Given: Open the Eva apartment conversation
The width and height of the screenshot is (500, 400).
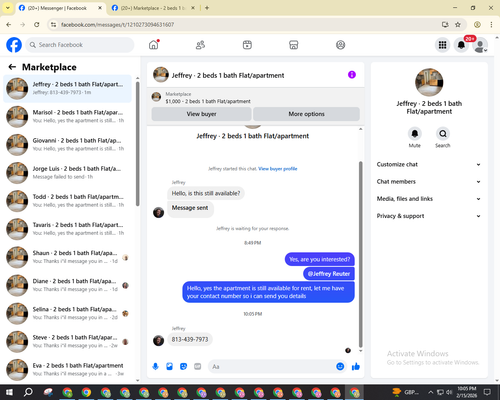Looking at the screenshot, I should (x=68, y=369).
